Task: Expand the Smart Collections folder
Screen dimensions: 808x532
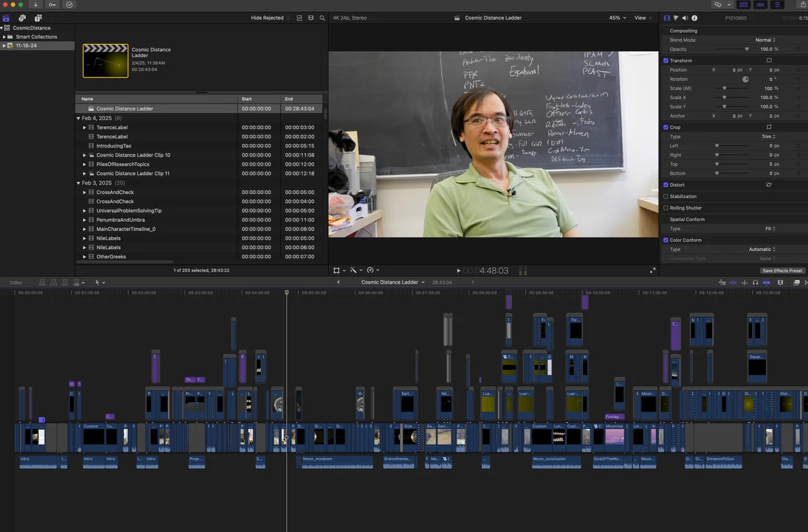Action: (5, 37)
